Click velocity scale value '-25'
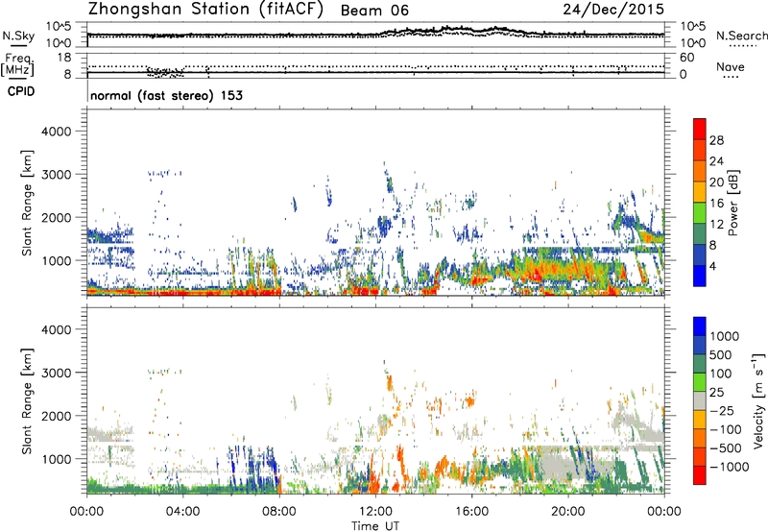768x532 pixels. click(722, 411)
